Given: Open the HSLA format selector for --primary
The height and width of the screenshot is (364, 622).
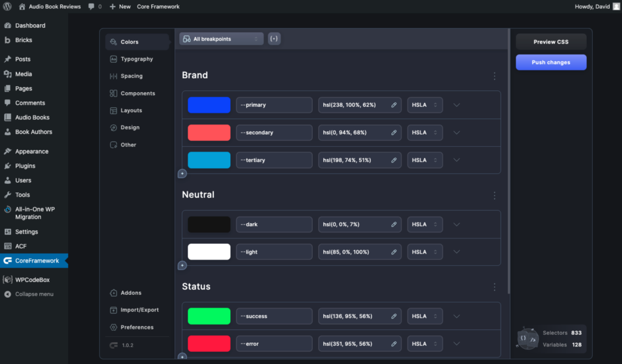Looking at the screenshot, I should coord(425,104).
